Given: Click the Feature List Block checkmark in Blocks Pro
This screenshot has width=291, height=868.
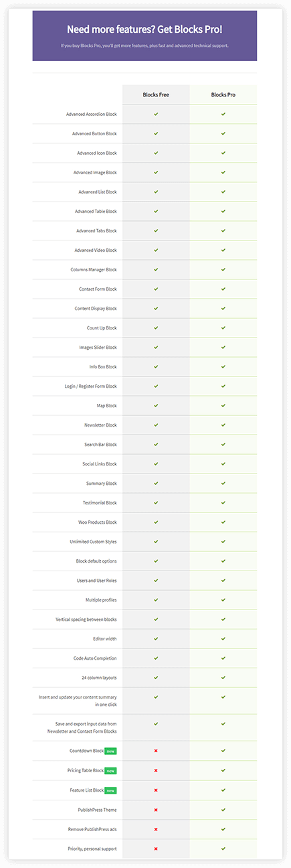Looking at the screenshot, I should 223,790.
